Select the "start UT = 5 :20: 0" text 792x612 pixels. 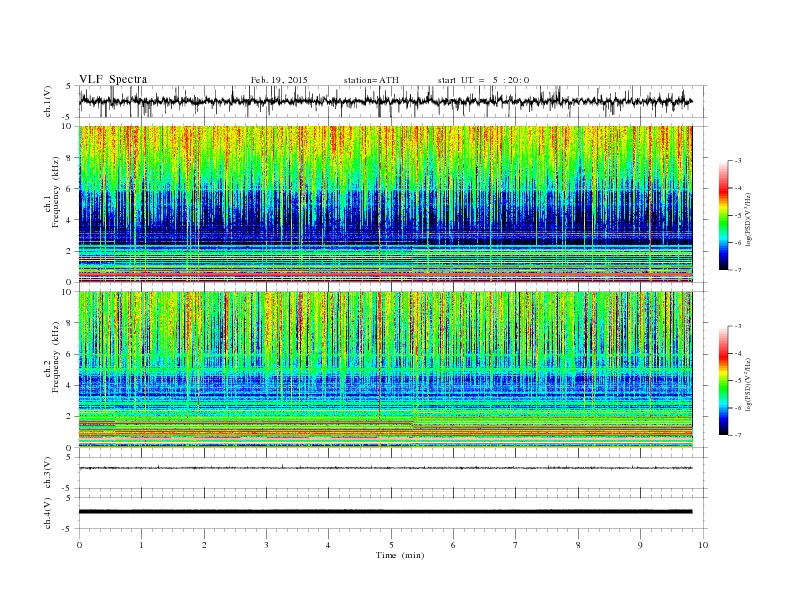483,80
